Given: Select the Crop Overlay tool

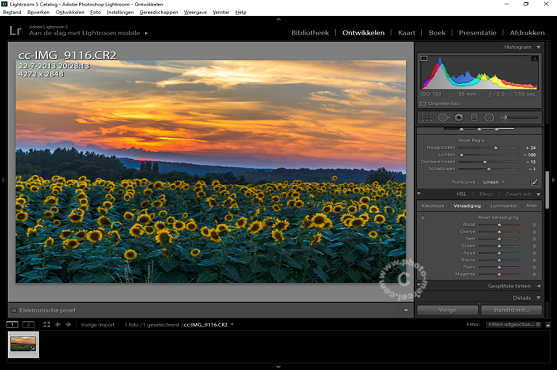Looking at the screenshot, I should [427, 118].
